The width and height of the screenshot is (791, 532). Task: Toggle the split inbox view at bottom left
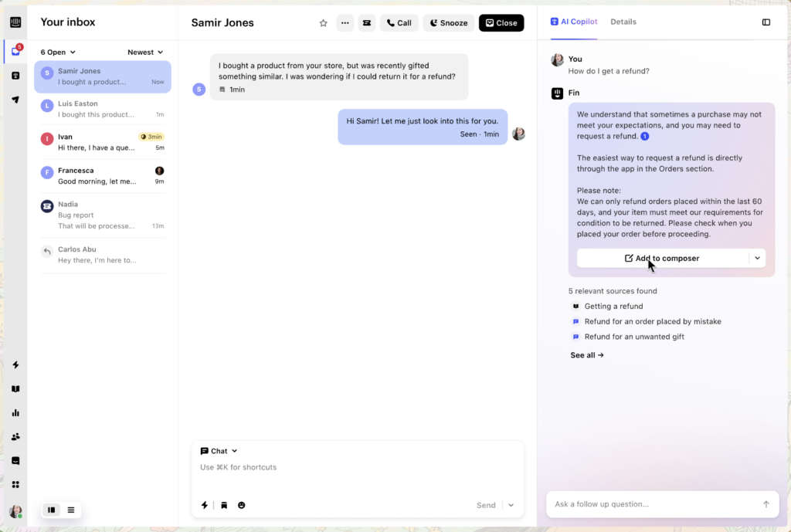51,510
